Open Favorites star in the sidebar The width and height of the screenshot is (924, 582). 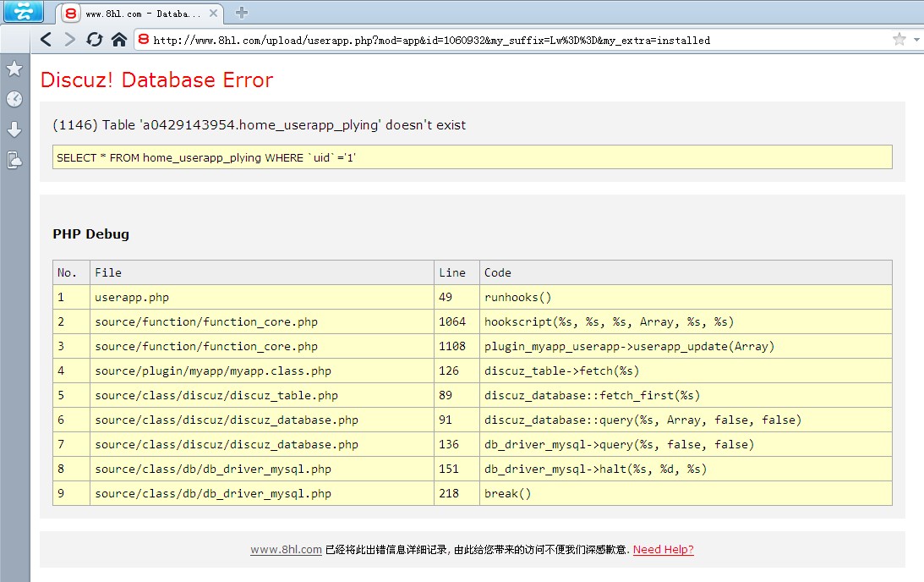14,69
